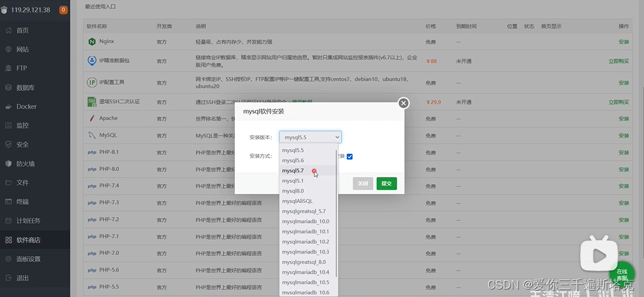Click the 堡塔SSH二次认证 icon

pos(92,102)
